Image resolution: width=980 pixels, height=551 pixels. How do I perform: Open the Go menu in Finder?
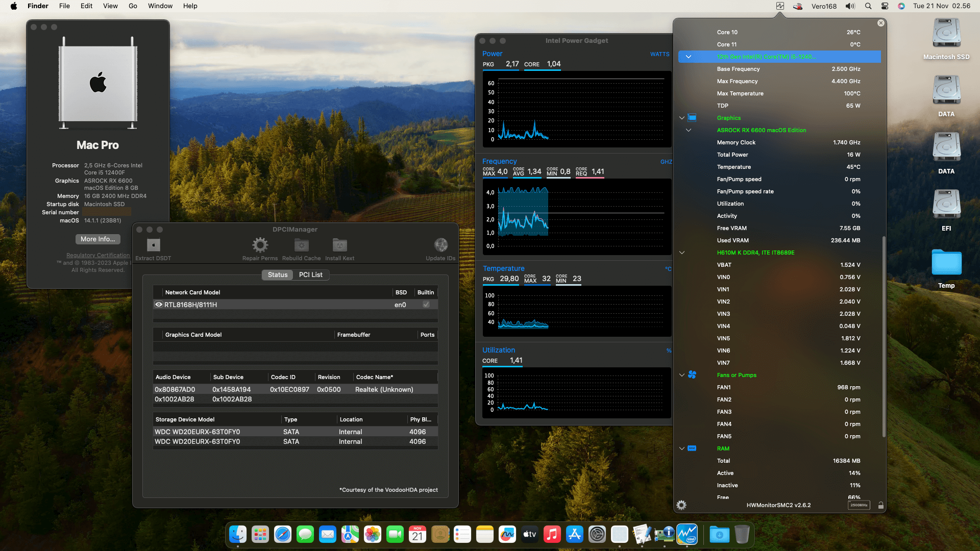tap(132, 6)
